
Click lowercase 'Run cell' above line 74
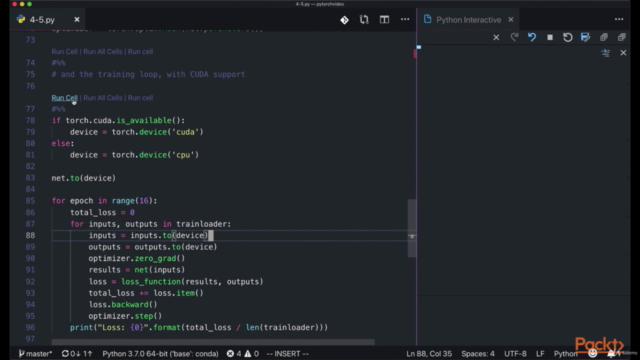tap(140, 52)
